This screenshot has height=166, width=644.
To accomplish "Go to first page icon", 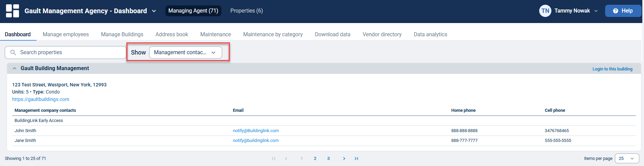I will (274, 159).
